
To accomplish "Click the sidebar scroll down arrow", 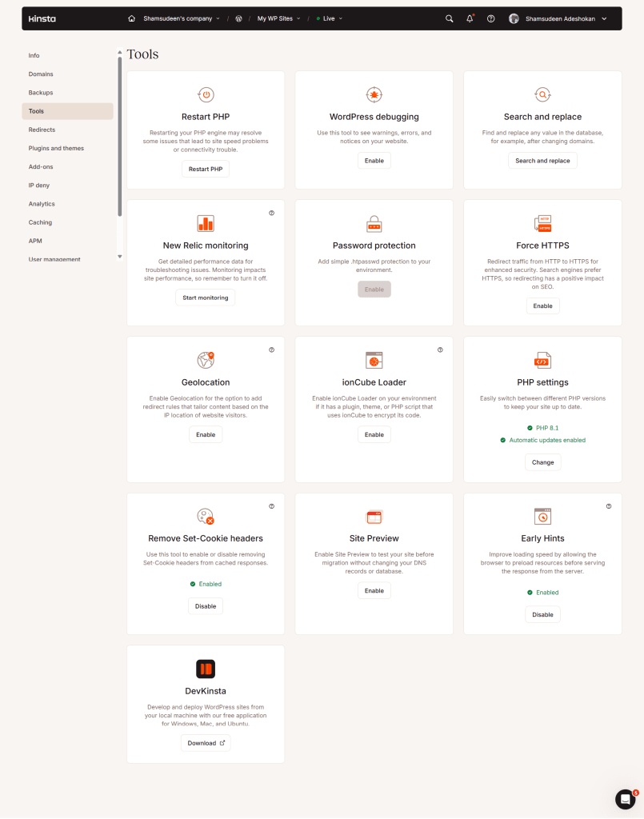I will [120, 257].
